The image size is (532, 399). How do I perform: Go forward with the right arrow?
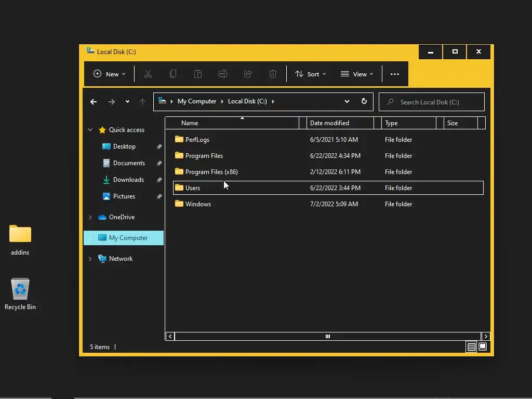tap(111, 102)
